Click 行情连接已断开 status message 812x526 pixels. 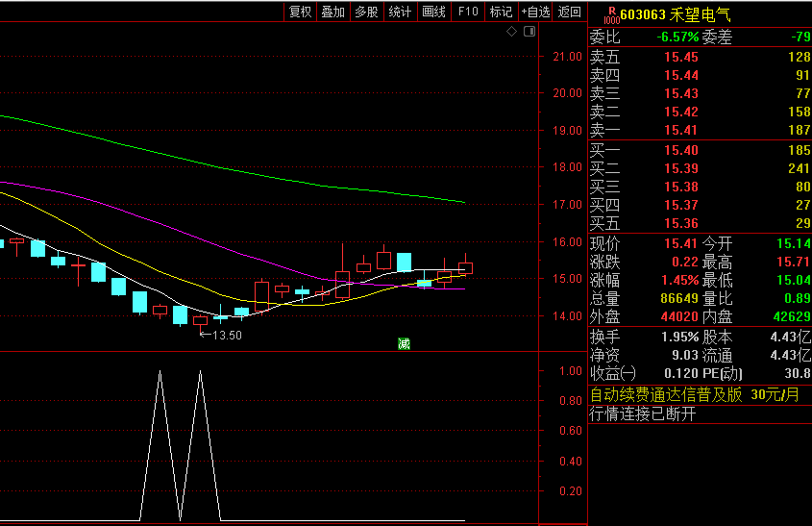(x=643, y=413)
